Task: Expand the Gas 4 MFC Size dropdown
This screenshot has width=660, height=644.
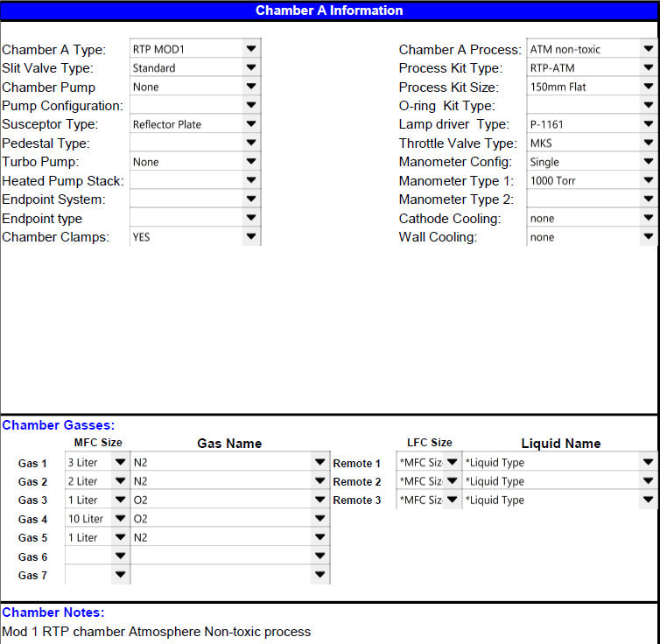Action: tap(121, 518)
